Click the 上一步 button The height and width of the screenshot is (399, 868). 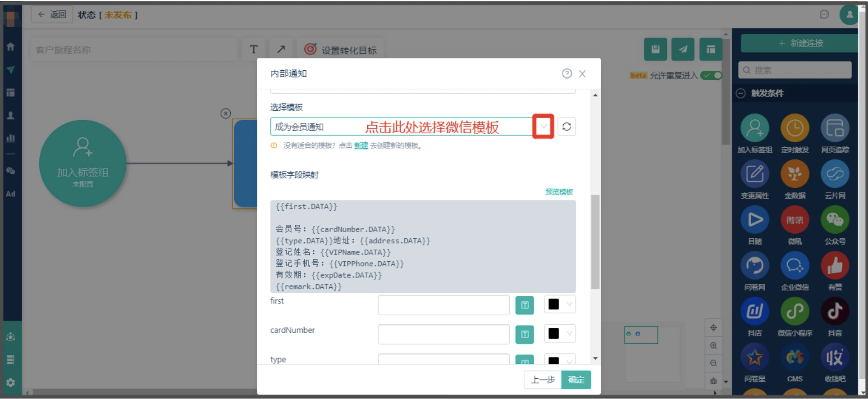click(x=543, y=380)
